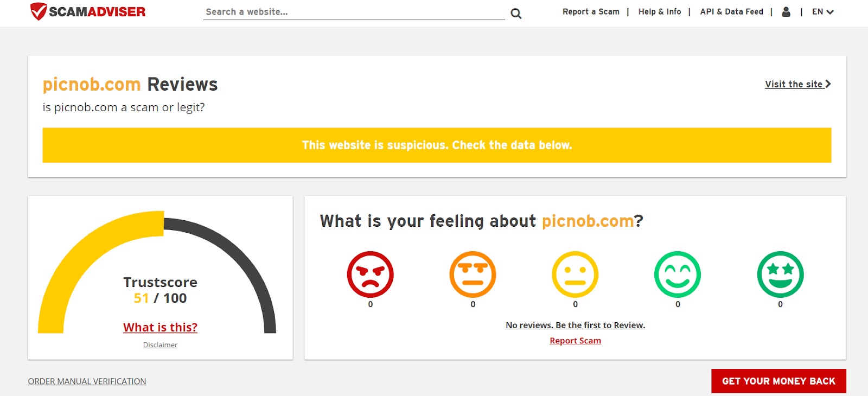
Task: Click the Trustscore 51 / 100 value
Action: tap(160, 298)
